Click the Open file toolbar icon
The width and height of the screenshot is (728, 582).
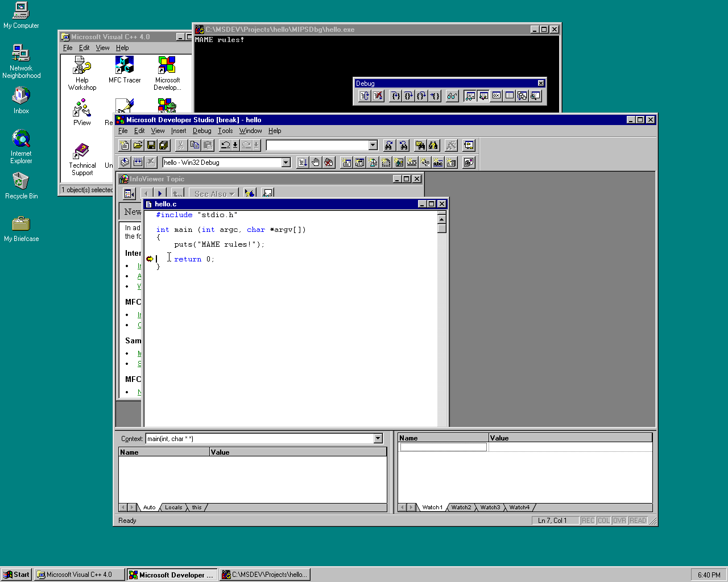(138, 145)
